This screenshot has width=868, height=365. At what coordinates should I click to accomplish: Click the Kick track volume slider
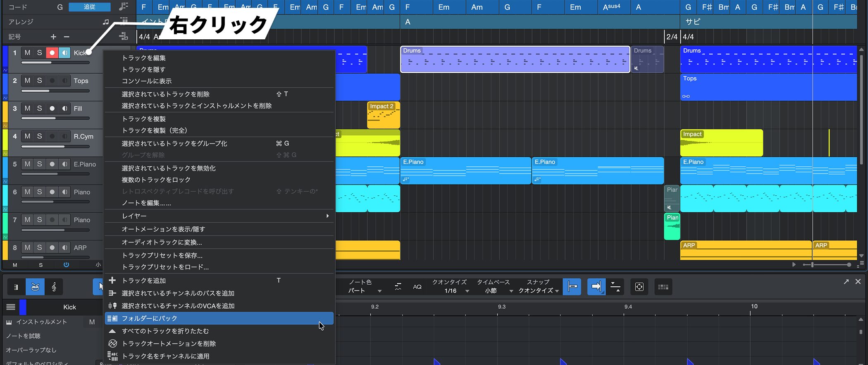55,62
